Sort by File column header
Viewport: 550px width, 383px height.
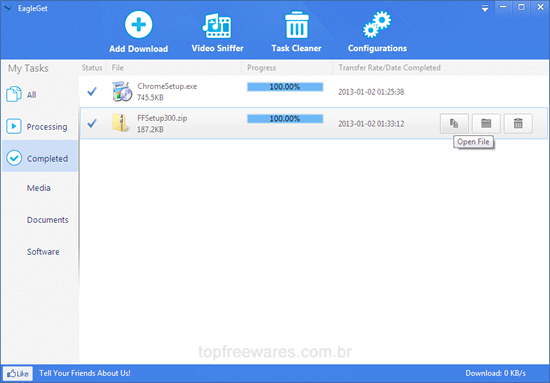tap(118, 68)
